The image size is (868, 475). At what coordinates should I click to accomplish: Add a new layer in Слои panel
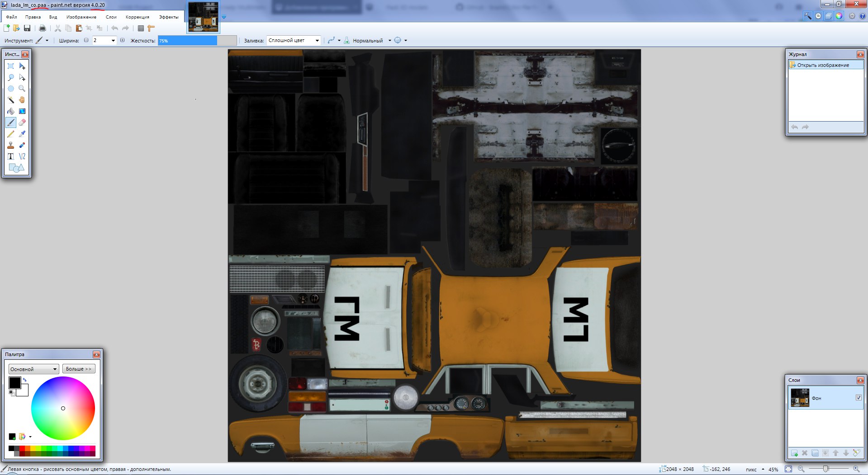pos(794,453)
